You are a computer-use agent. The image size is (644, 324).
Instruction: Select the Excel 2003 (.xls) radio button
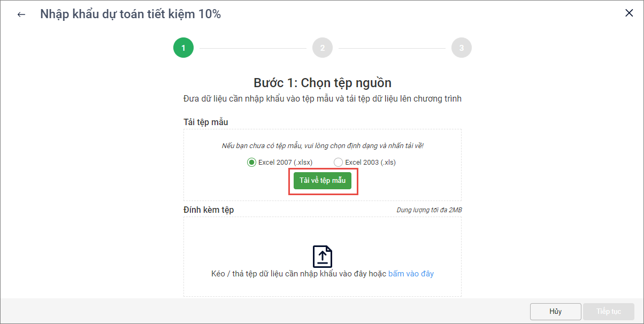pos(338,162)
